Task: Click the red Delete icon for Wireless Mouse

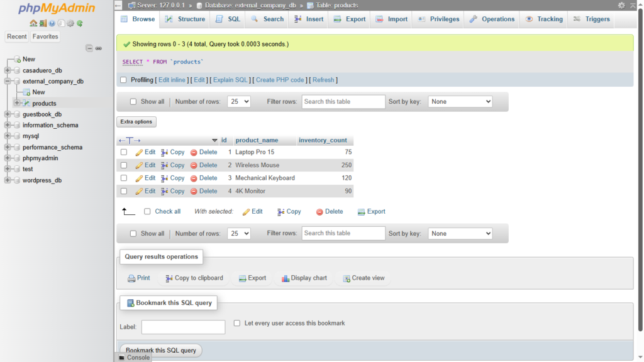Action: point(194,165)
